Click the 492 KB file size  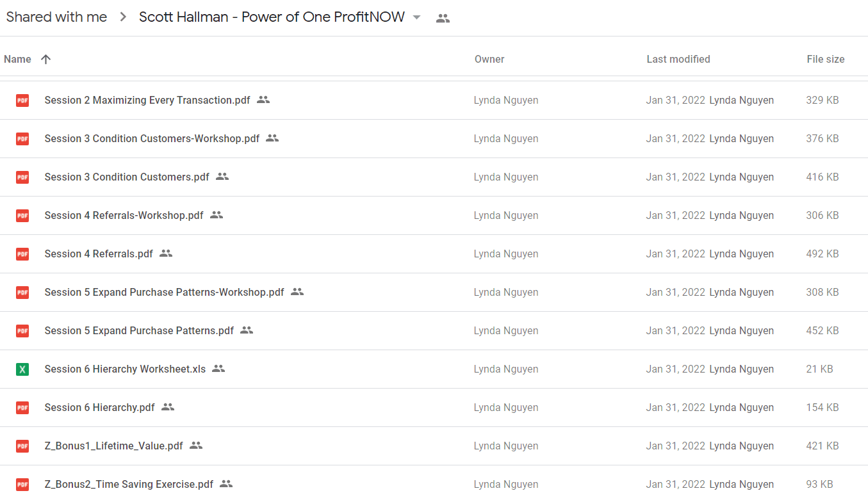(823, 254)
